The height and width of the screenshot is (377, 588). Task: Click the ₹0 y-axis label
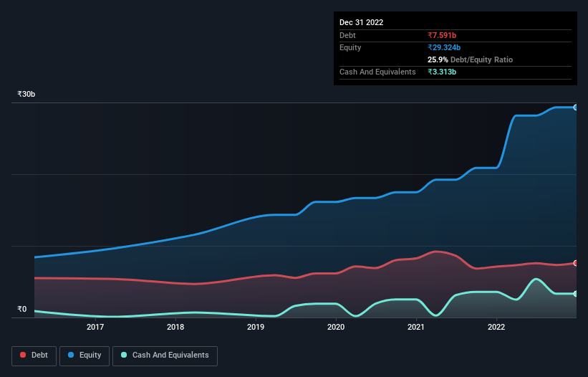[x=22, y=310]
